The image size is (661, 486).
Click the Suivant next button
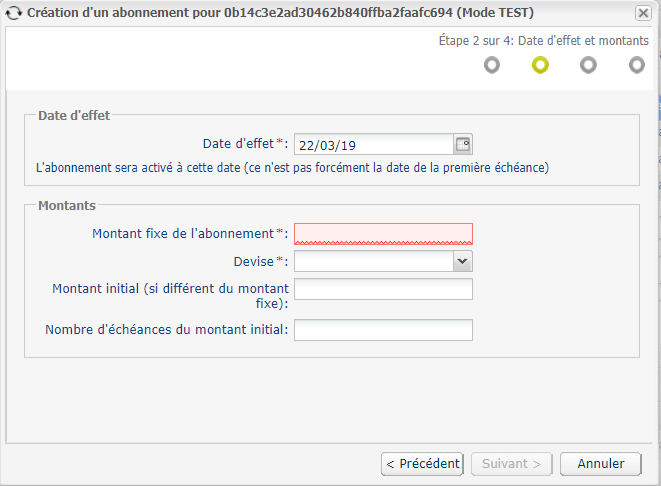click(x=511, y=464)
